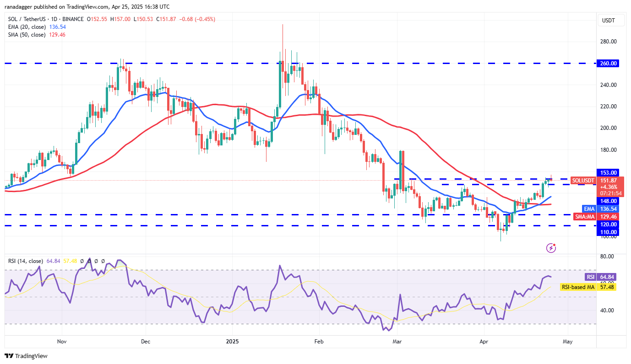
Task: Click the 148.00 level price label
Action: 608,201
